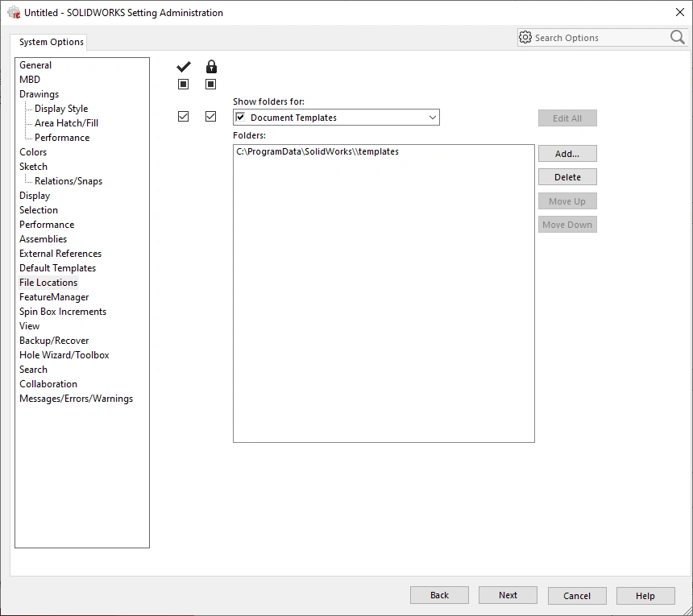Open Spin Box Increments options
This screenshot has width=693, height=616.
pyautogui.click(x=63, y=312)
